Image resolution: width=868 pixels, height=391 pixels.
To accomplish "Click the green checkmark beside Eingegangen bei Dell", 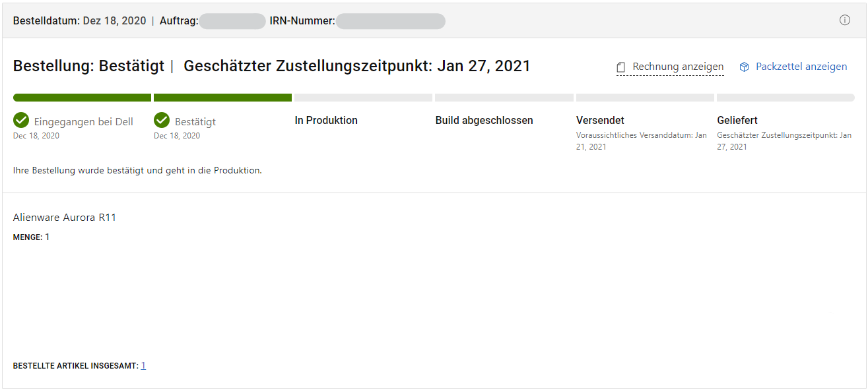I will click(x=21, y=120).
